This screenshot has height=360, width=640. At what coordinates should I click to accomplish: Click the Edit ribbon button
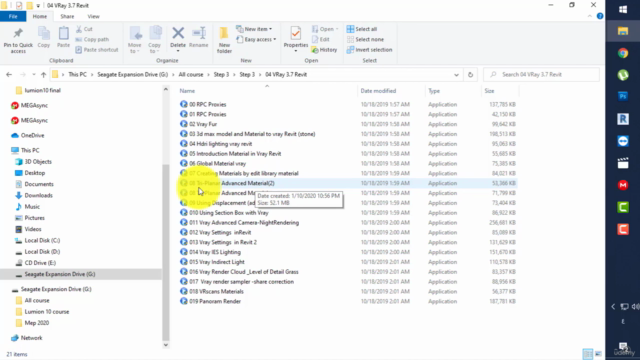pyautogui.click(x=321, y=40)
